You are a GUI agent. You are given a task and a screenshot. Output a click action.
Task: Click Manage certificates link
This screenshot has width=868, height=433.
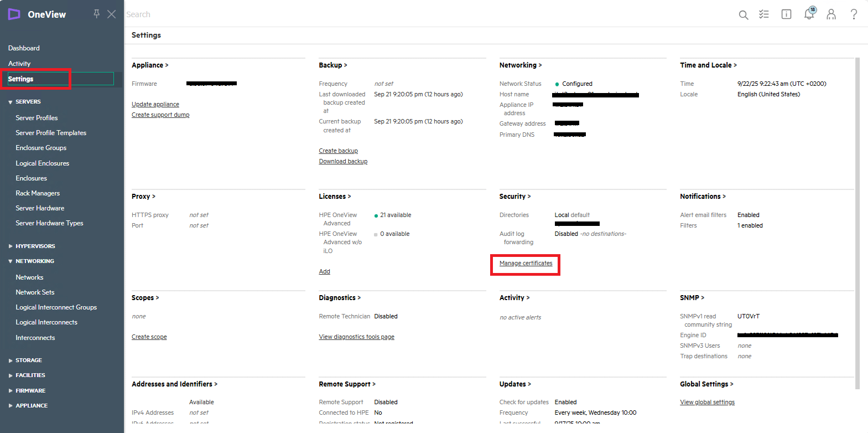[x=526, y=264]
